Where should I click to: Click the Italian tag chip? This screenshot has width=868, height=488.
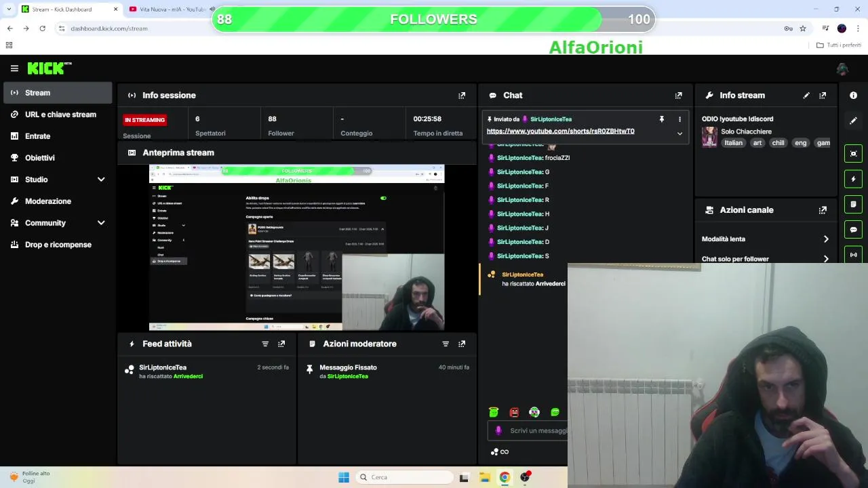(733, 143)
